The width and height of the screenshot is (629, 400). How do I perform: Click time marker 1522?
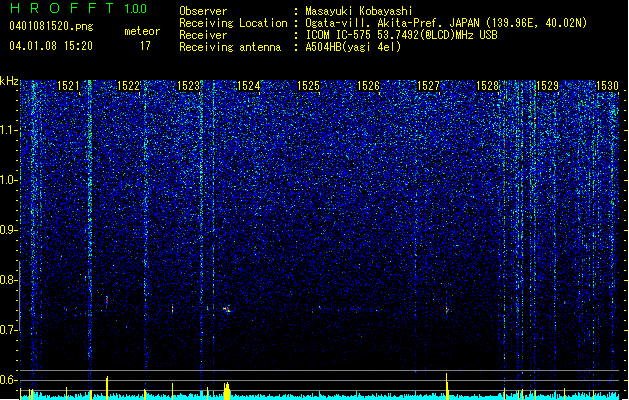[128, 86]
